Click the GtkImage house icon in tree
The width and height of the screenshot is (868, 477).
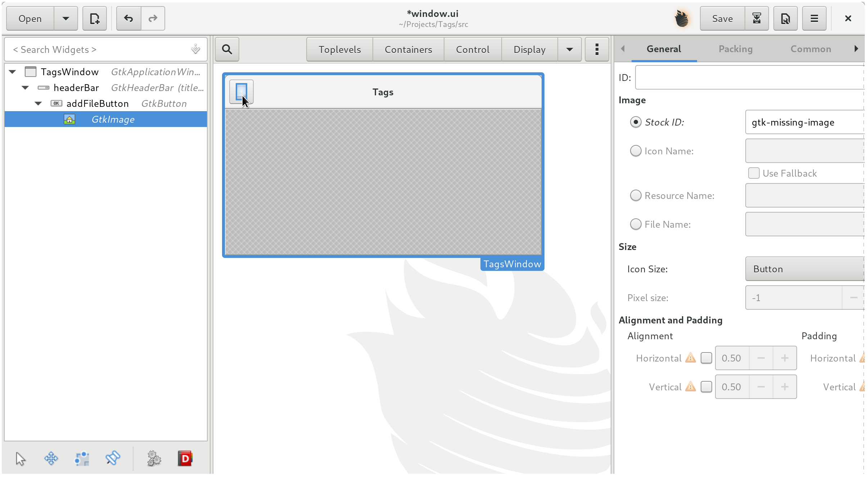click(69, 119)
